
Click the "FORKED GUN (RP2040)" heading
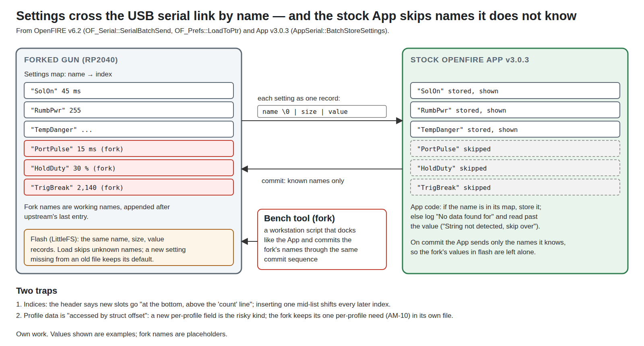tap(71, 60)
